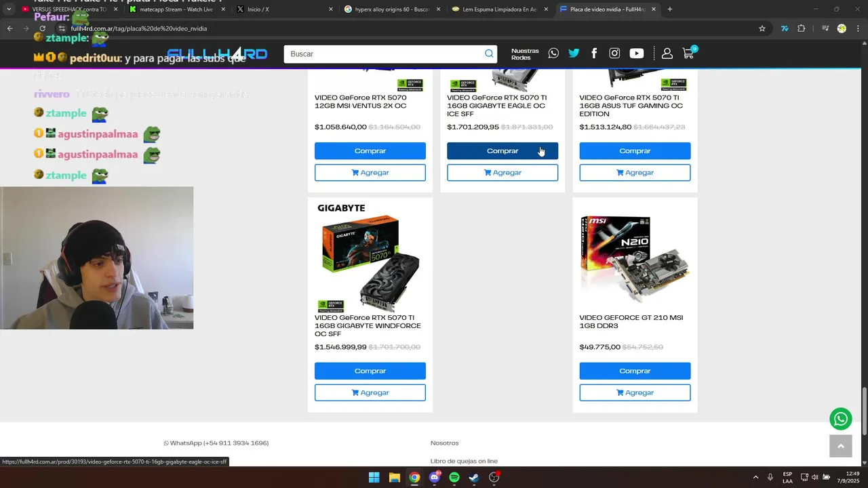Open RTX 5070 12GB MSI VENTUS 2X OC title
The image size is (868, 488).
(x=361, y=102)
